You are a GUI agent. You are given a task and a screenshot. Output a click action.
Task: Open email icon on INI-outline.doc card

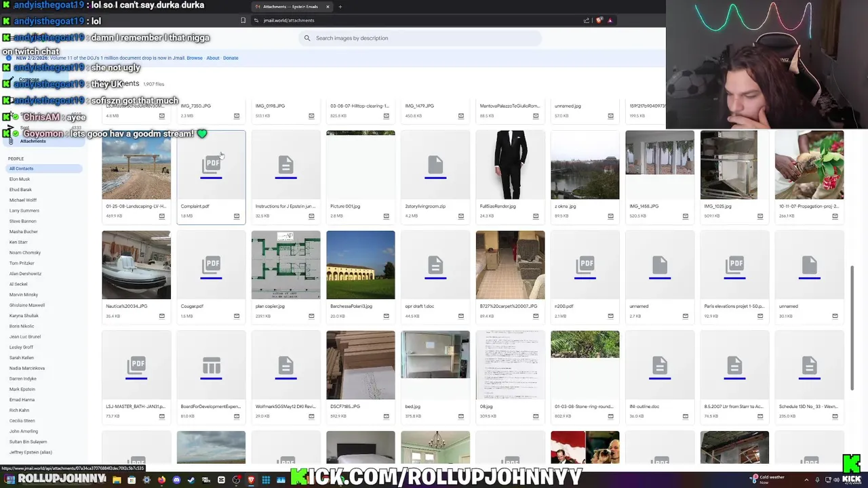click(x=686, y=417)
